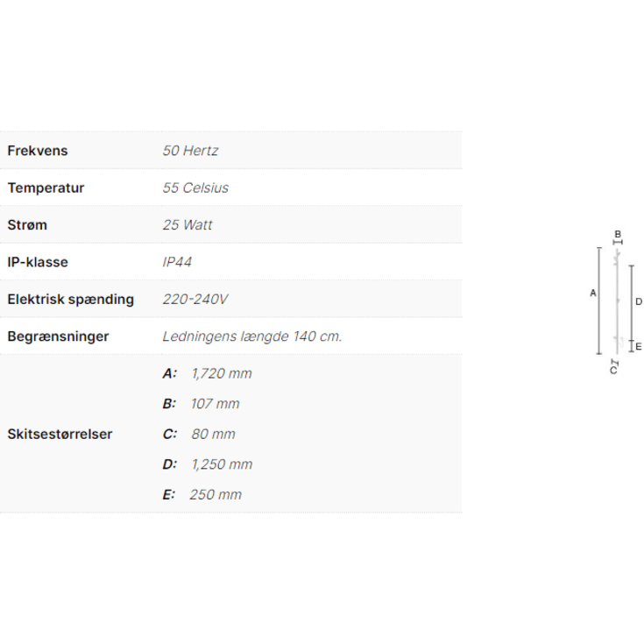This screenshot has width=644, height=644.
Task: Select dimension C value 80 mm
Action: (213, 434)
